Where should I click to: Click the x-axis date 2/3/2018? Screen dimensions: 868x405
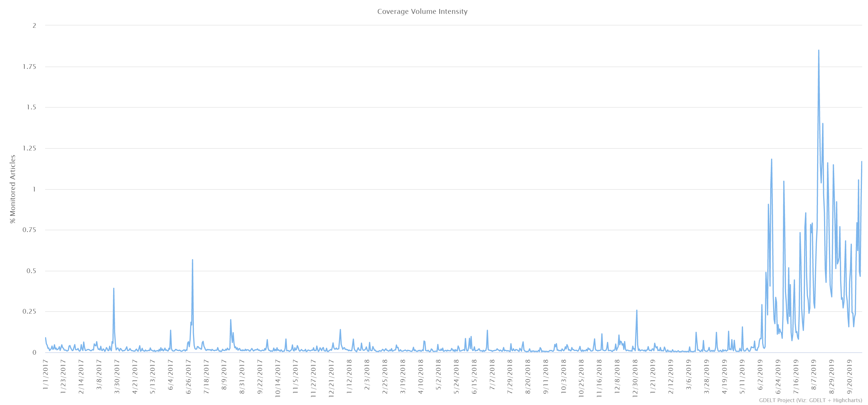click(x=367, y=374)
